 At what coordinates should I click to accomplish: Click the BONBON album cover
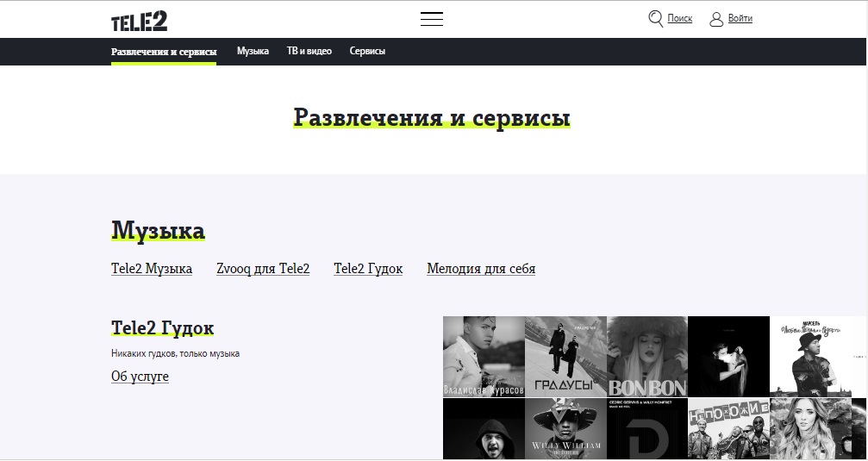coord(647,356)
